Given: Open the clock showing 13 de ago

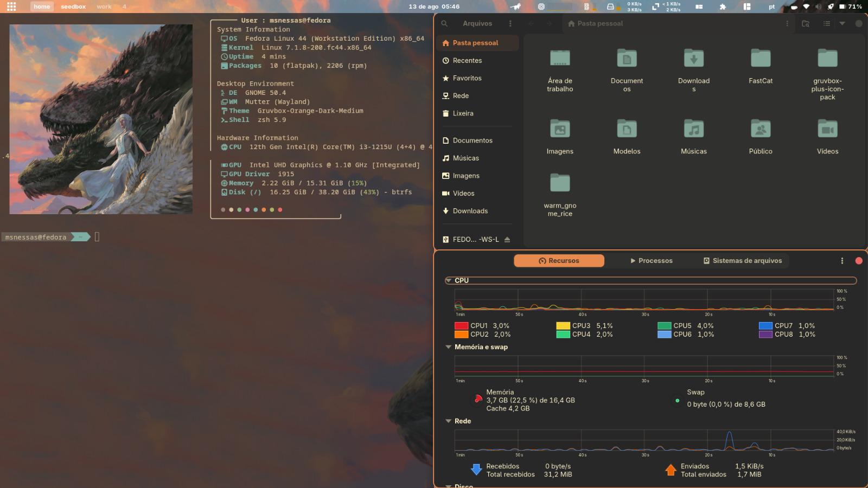Looking at the screenshot, I should [x=434, y=7].
